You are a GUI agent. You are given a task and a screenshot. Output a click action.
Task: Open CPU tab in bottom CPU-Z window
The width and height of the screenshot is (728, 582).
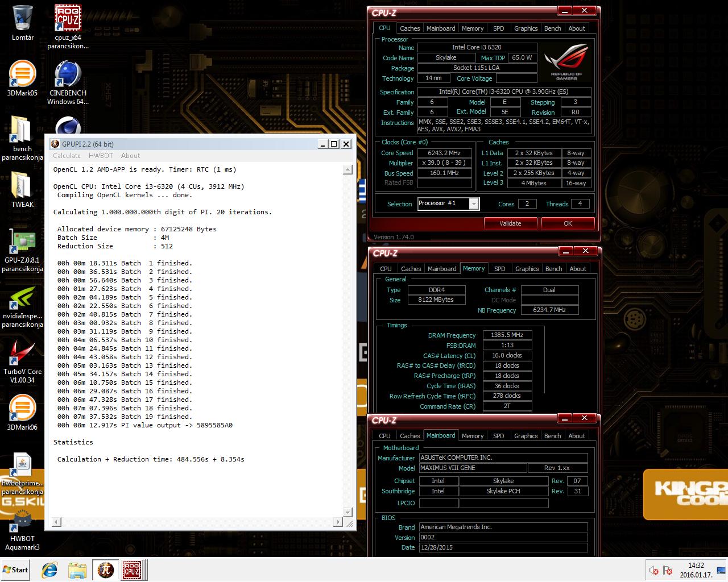tap(384, 436)
